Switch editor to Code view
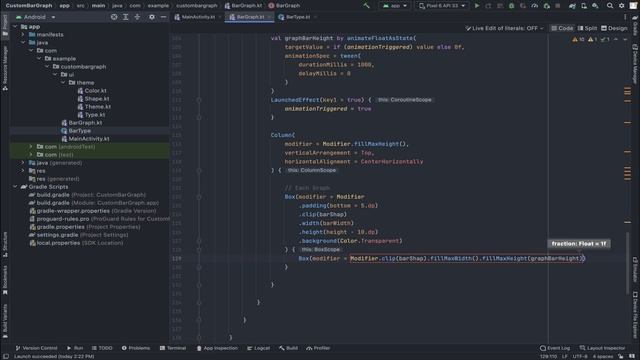This screenshot has width=640, height=360. click(x=562, y=28)
